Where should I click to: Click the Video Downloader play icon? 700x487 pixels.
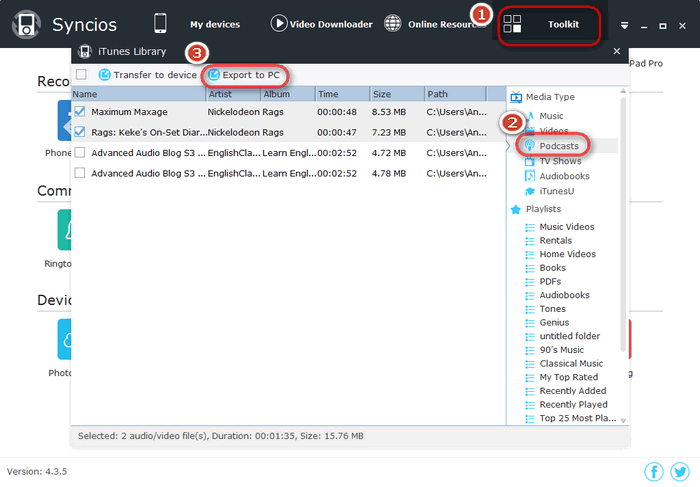click(x=279, y=23)
